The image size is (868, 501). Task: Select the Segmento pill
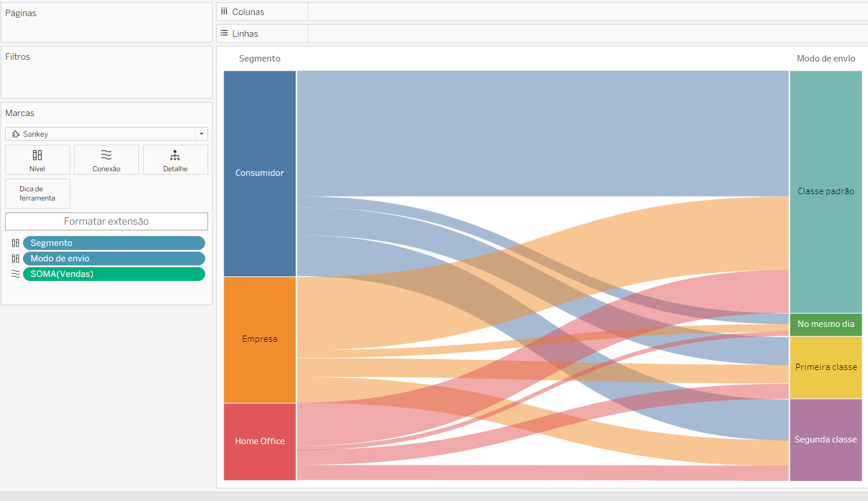click(x=114, y=243)
